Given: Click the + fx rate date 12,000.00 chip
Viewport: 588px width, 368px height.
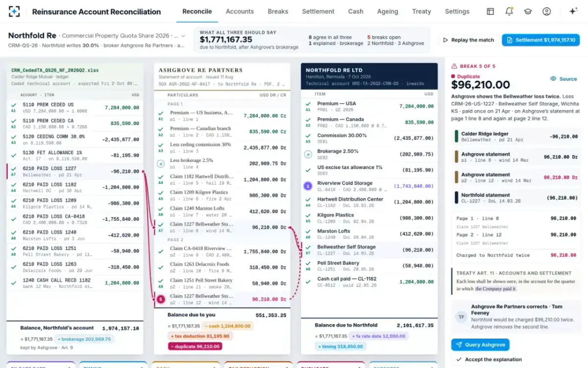Looking at the screenshot, I should [378, 336].
